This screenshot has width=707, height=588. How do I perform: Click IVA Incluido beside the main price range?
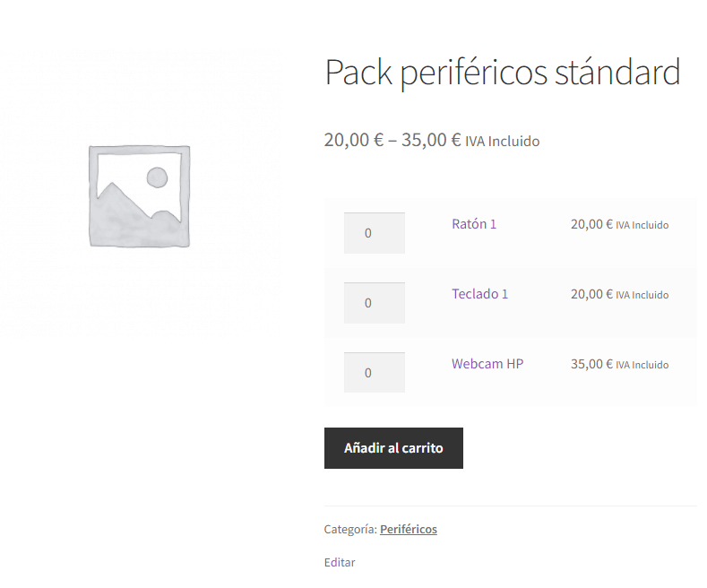tap(503, 141)
